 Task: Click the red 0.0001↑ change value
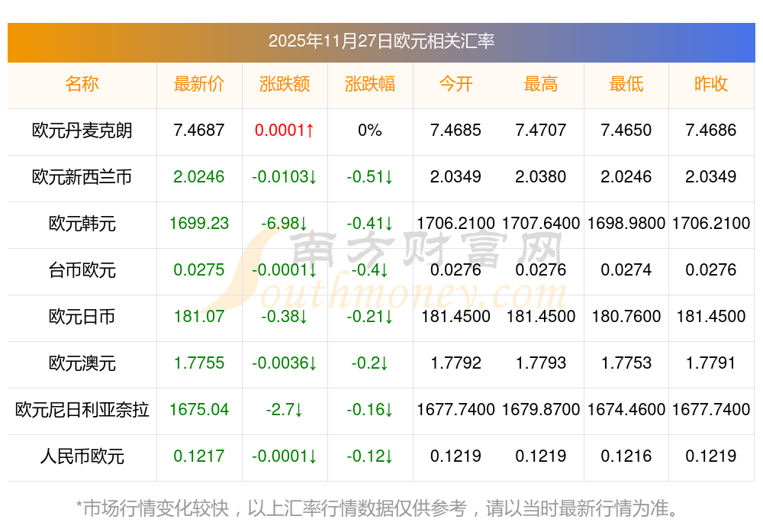point(285,131)
